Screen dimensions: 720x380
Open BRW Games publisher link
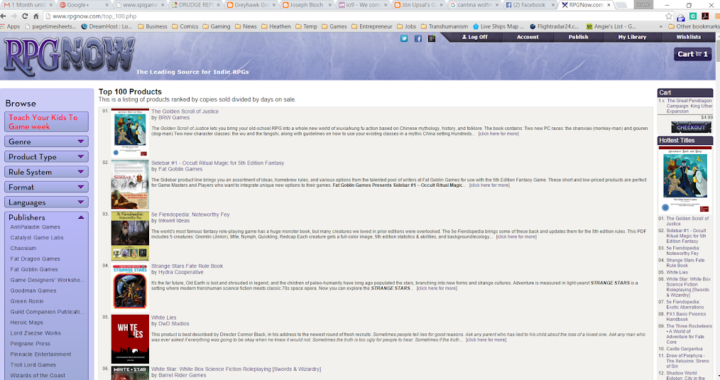[x=174, y=117]
